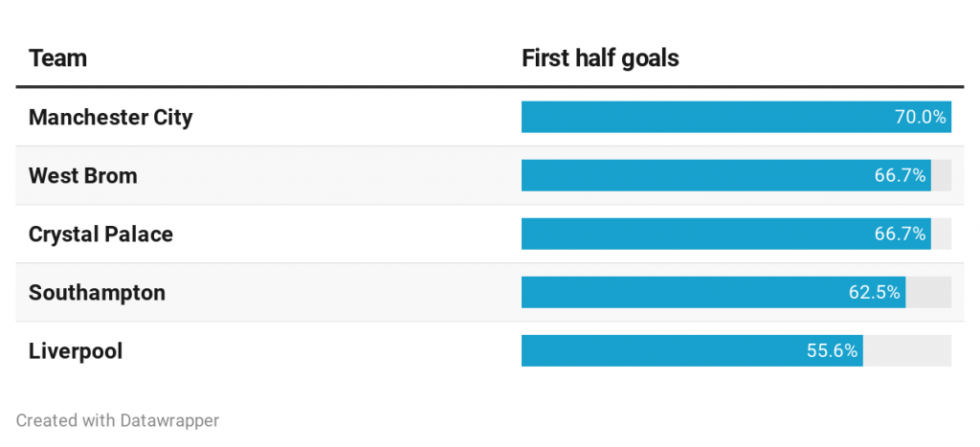980x447 pixels.
Task: Select the Liverpool team name
Action: click(x=76, y=351)
